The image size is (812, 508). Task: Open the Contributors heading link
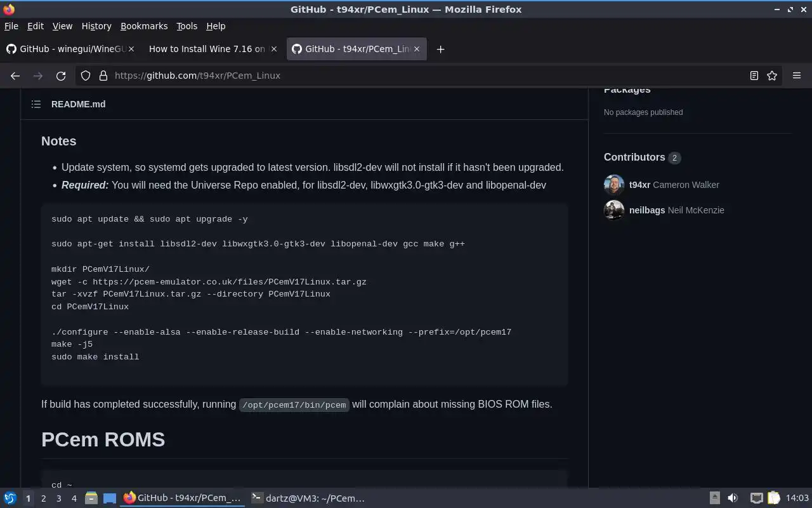(634, 157)
